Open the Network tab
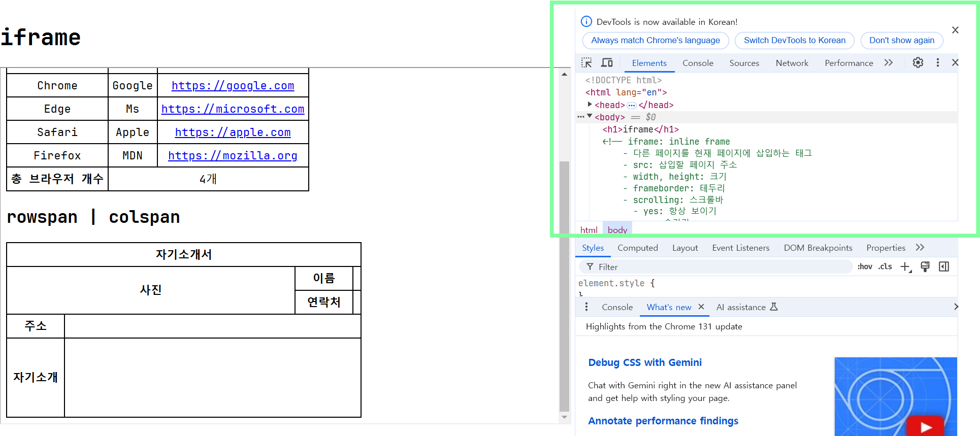This screenshot has height=436, width=980. click(792, 63)
